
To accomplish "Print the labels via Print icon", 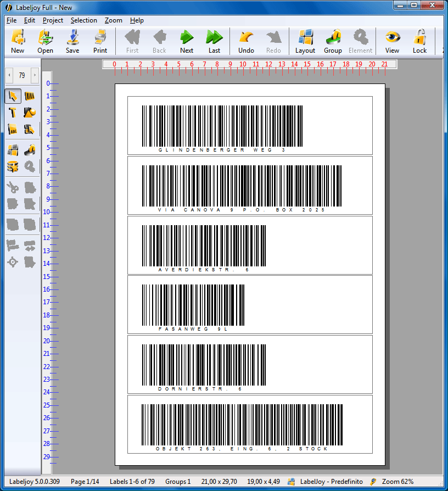I will pos(100,41).
